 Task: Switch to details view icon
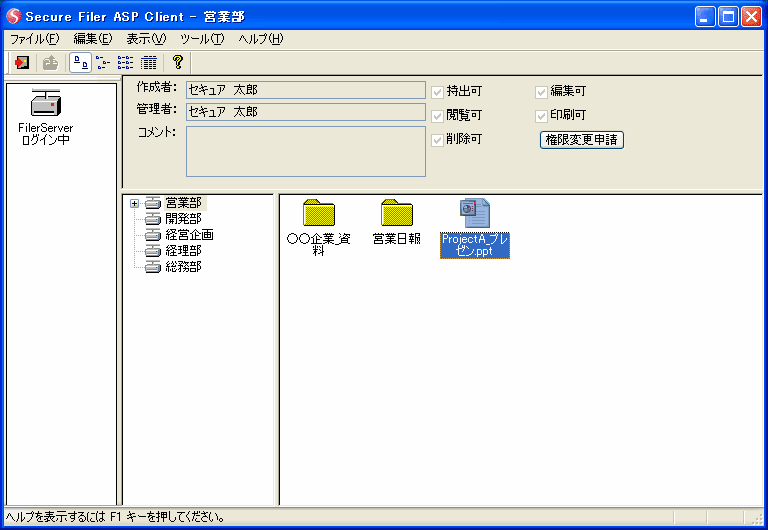click(148, 63)
